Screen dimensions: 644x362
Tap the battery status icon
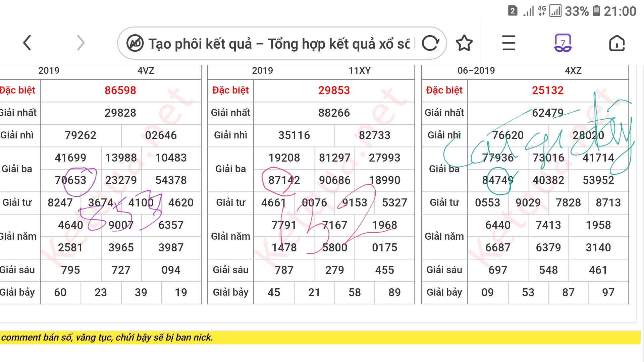[596, 11]
